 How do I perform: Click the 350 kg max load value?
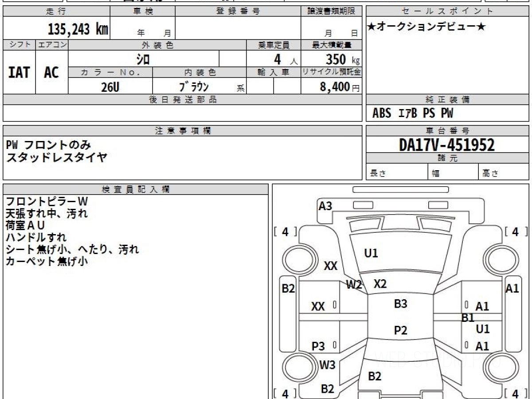343,59
